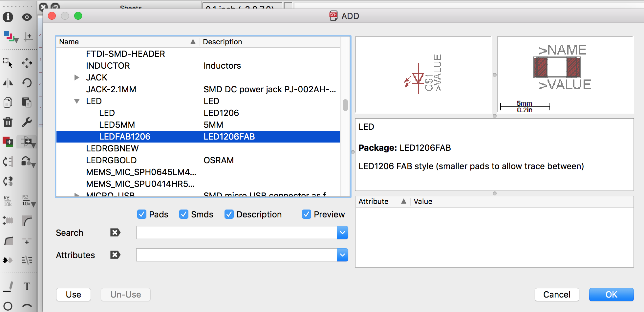The image size is (644, 312).
Task: Disable the Smds checkbox
Action: click(184, 214)
